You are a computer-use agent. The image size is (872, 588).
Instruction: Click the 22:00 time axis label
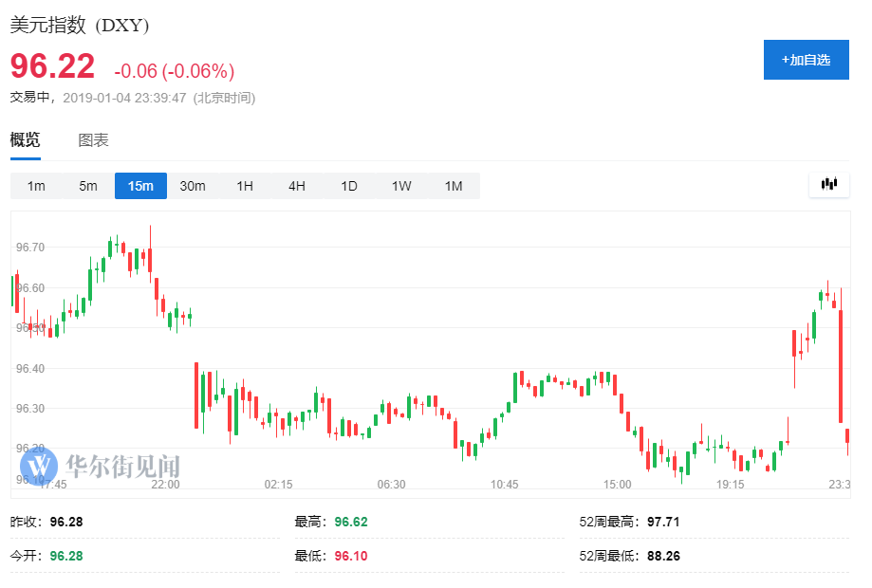pos(165,484)
